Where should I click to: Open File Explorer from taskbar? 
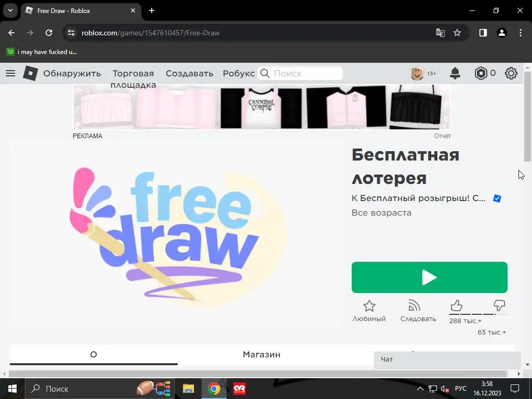(188, 389)
